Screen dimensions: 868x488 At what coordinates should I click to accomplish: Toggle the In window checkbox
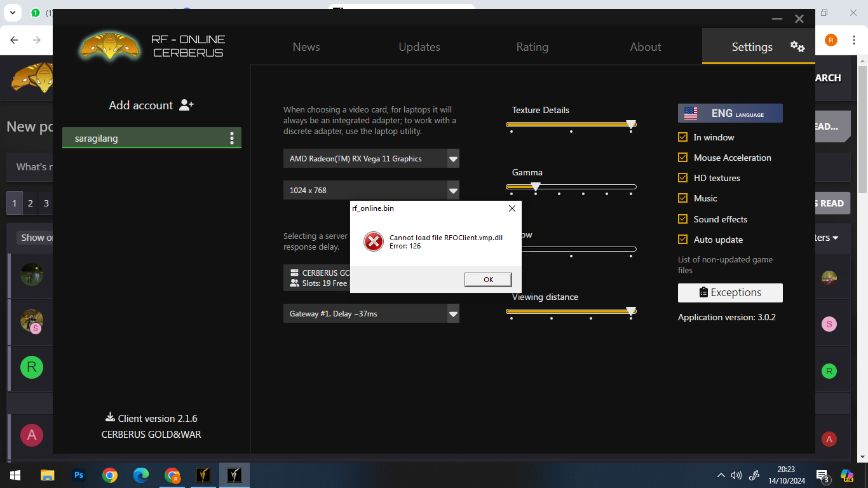[x=683, y=137]
